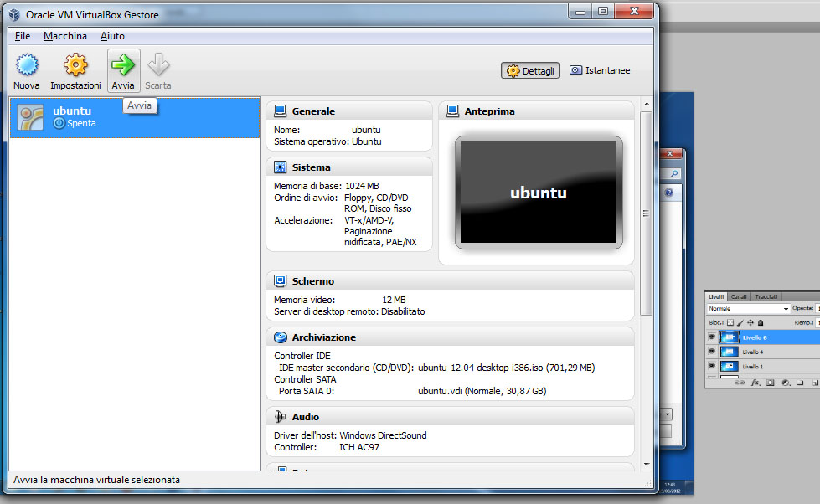
Task: Click the 'Disabilitato' remote desktop server value
Action: click(403, 311)
